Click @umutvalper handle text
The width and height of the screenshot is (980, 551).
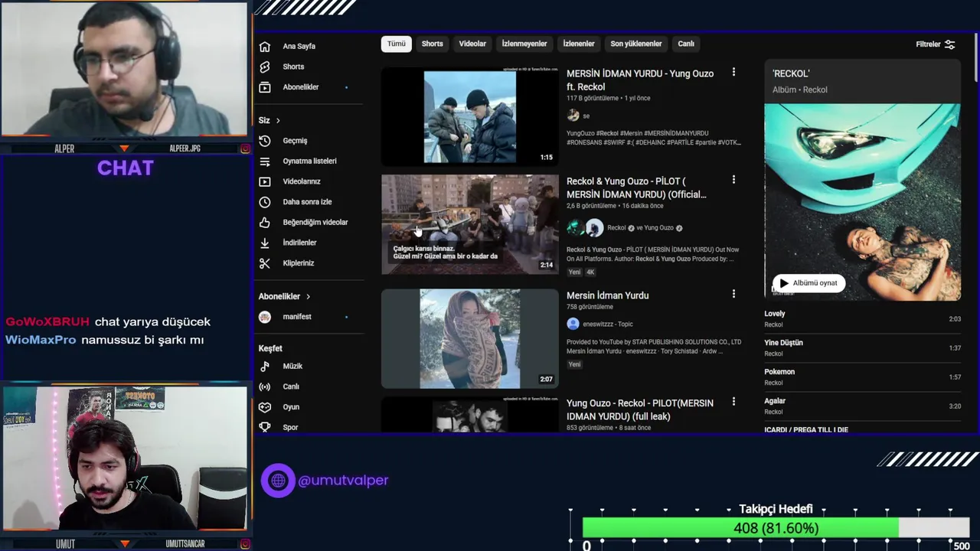343,481
